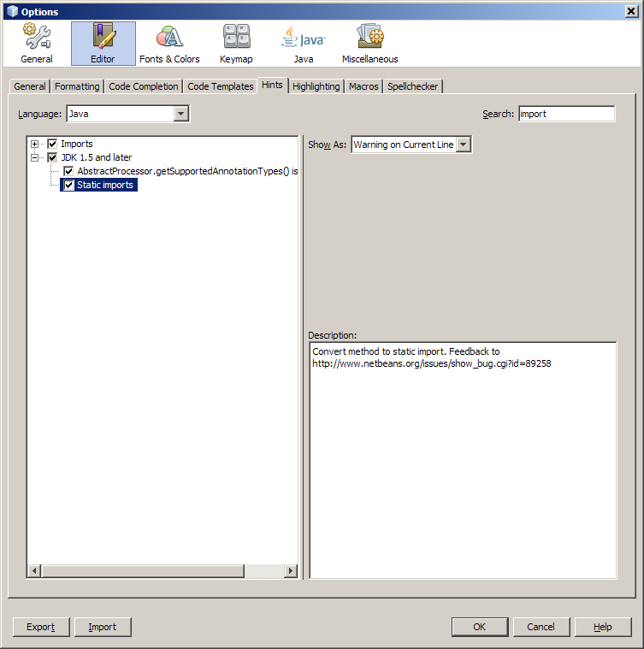Select the Hints tab

(x=272, y=86)
